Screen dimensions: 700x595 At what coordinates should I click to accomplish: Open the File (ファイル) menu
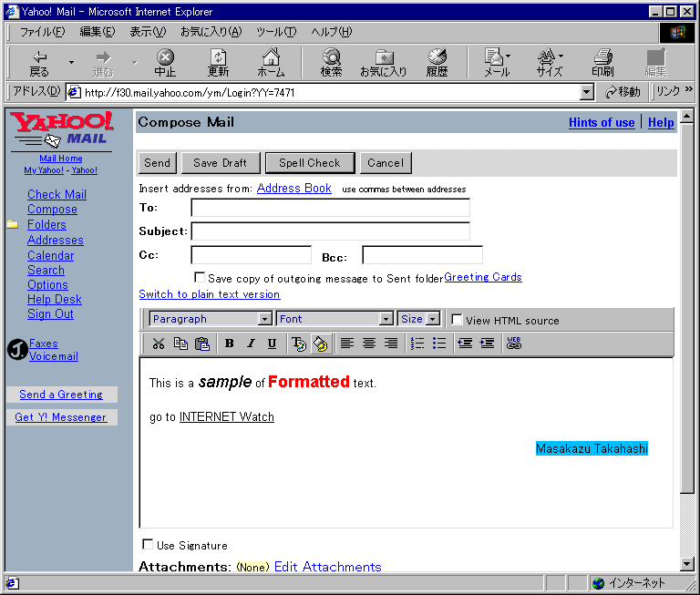[x=43, y=32]
